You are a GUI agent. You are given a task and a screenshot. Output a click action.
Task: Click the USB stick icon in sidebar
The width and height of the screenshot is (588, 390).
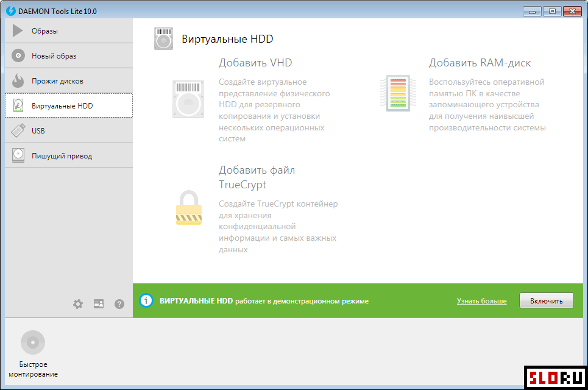18,130
